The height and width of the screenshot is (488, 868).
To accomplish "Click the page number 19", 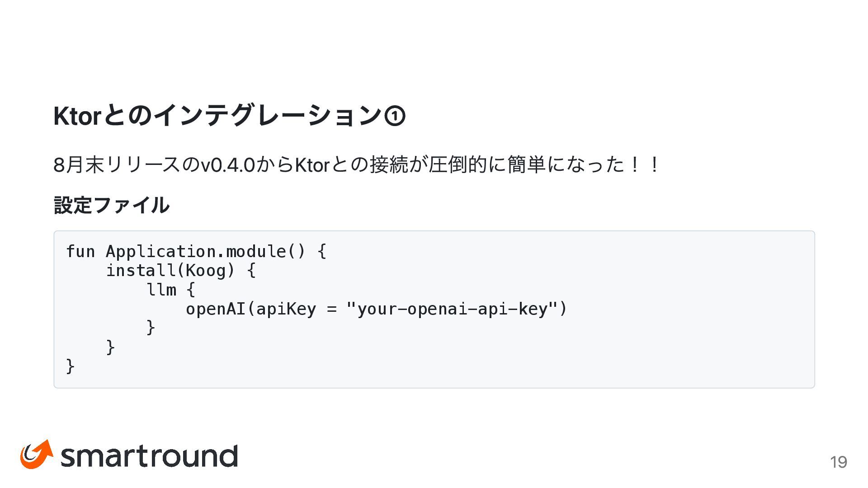I will click(x=838, y=462).
